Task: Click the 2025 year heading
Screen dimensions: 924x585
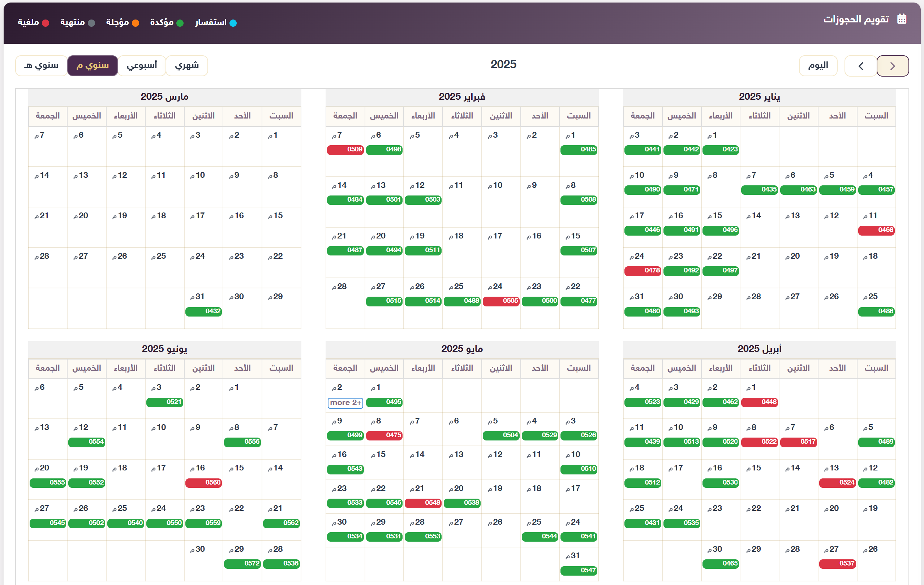Action: pyautogui.click(x=503, y=64)
